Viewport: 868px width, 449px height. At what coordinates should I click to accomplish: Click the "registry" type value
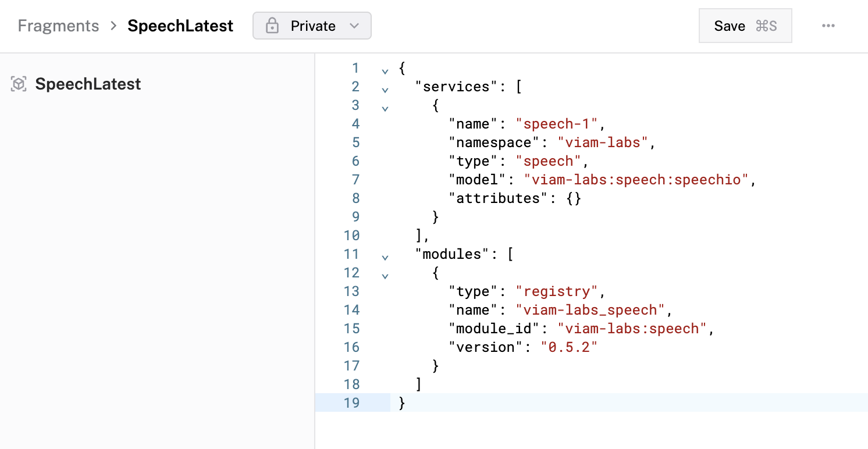tap(561, 291)
